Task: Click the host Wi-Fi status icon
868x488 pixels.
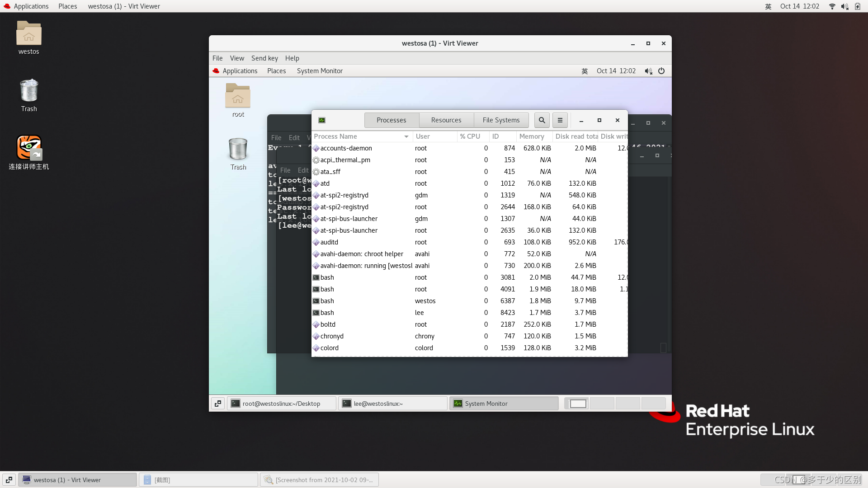Action: coord(832,6)
